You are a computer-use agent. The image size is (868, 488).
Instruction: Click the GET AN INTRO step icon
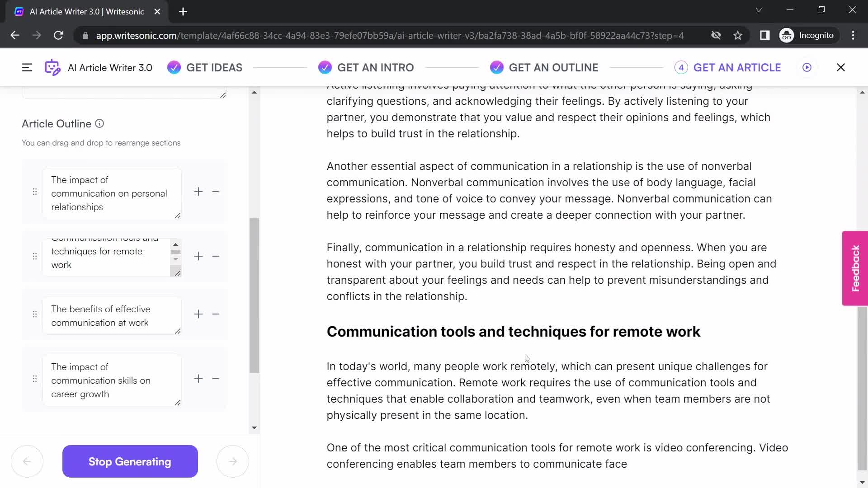point(325,67)
